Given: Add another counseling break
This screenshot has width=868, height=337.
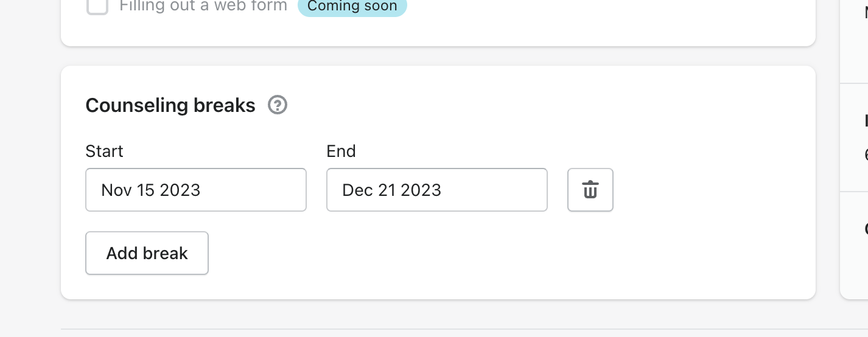Looking at the screenshot, I should 147,253.
